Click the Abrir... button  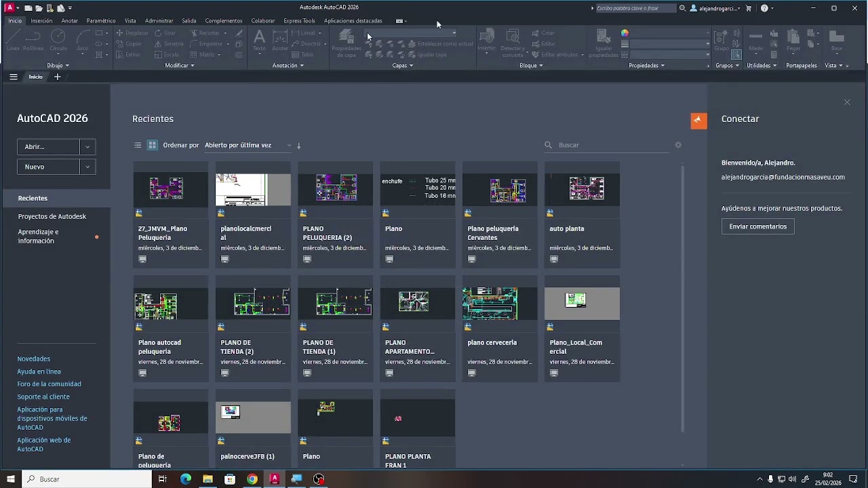pyautogui.click(x=48, y=147)
